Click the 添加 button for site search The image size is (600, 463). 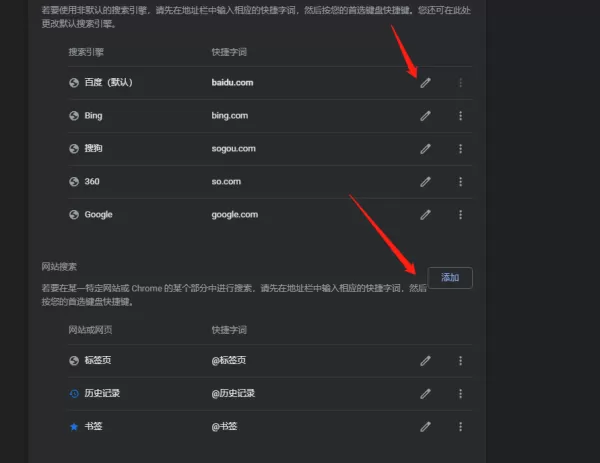pos(450,277)
